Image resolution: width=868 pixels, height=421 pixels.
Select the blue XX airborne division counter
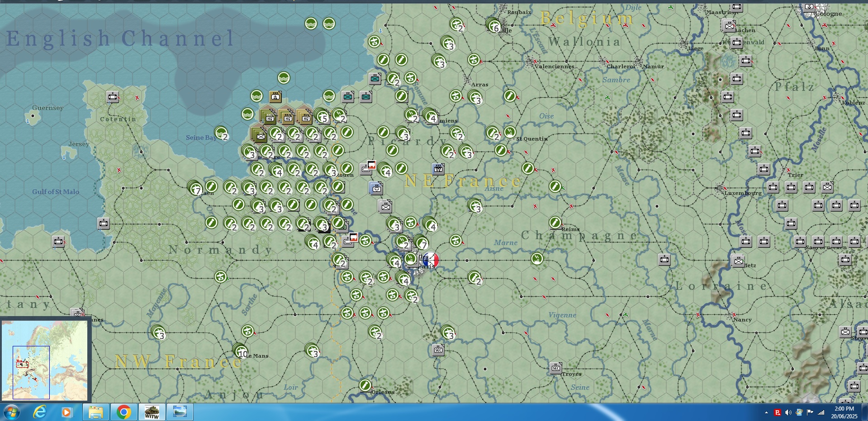(376, 188)
